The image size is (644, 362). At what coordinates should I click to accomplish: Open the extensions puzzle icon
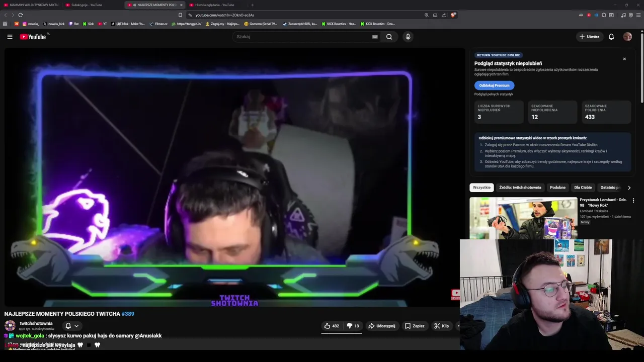(604, 15)
